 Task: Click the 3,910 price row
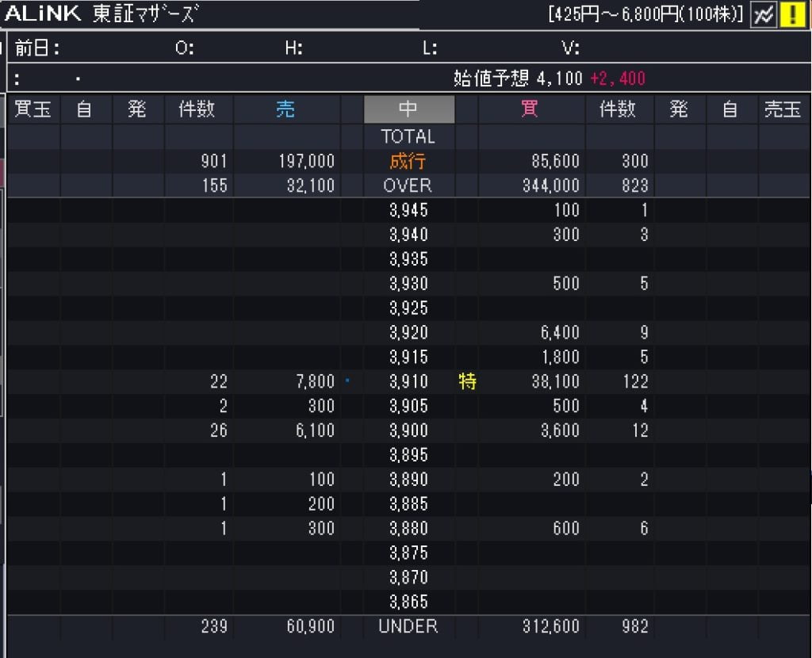(408, 382)
